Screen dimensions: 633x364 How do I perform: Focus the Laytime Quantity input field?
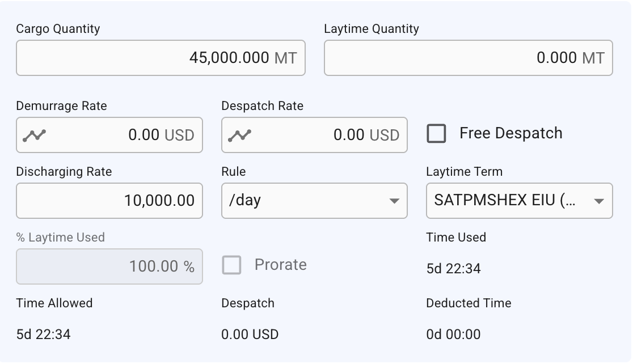point(468,58)
